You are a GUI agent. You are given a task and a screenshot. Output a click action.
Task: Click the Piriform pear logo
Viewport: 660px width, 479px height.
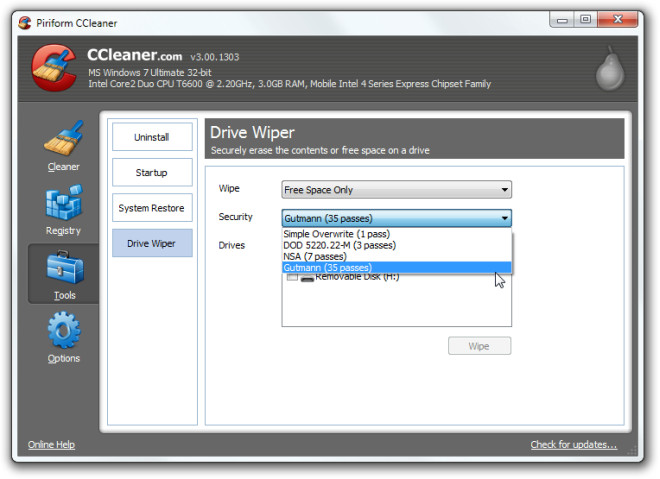pyautogui.click(x=610, y=69)
